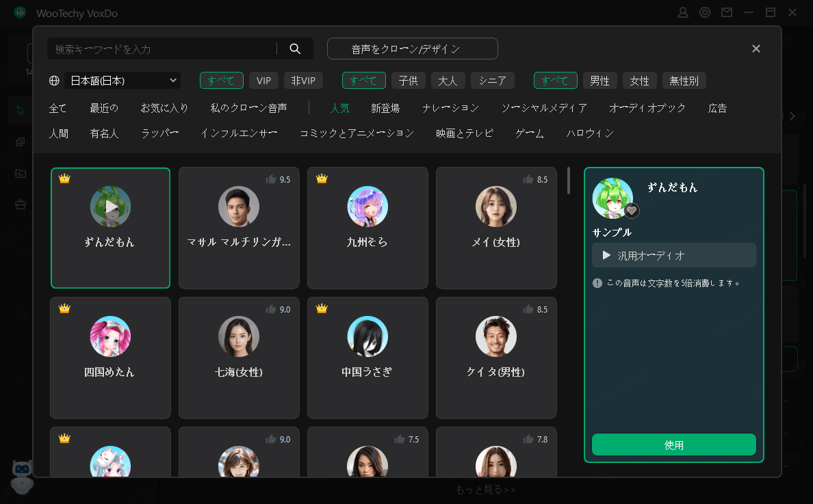Click the keyword search input field
Screen dimensions: 813x504
(162, 49)
